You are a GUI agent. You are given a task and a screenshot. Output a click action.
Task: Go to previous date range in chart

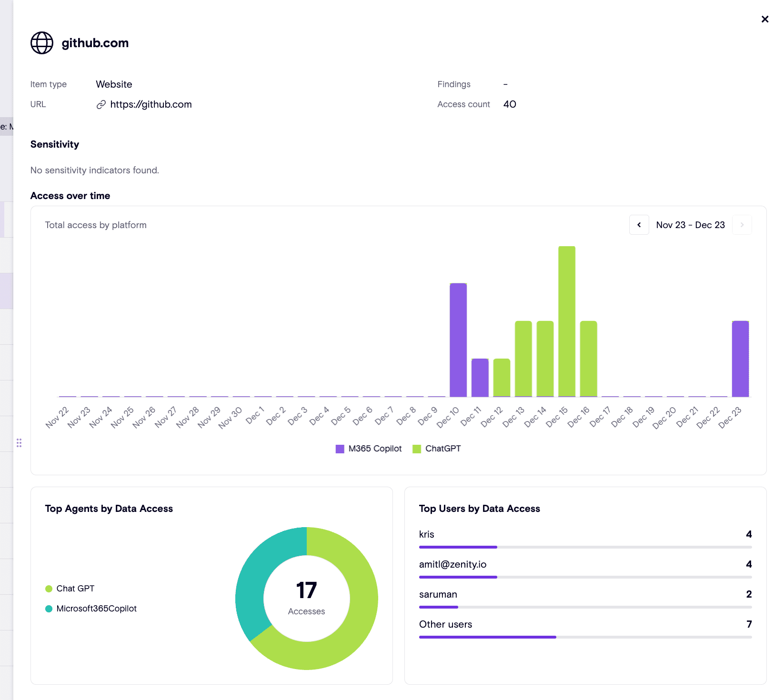click(x=639, y=225)
